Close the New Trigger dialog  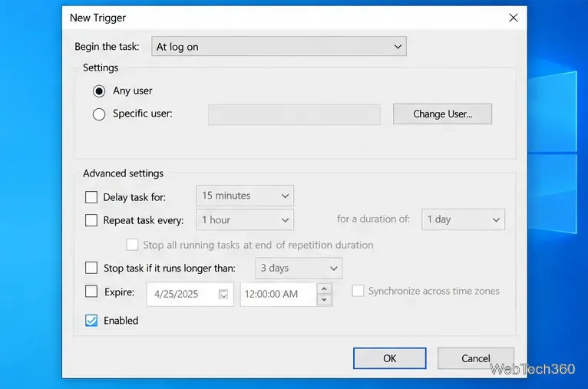point(514,18)
